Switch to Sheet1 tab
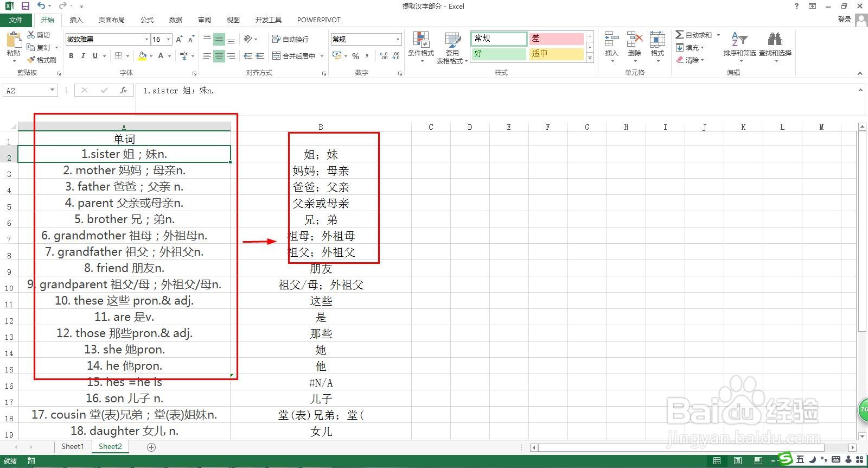Viewport: 868px width, 468px height. 73,447
